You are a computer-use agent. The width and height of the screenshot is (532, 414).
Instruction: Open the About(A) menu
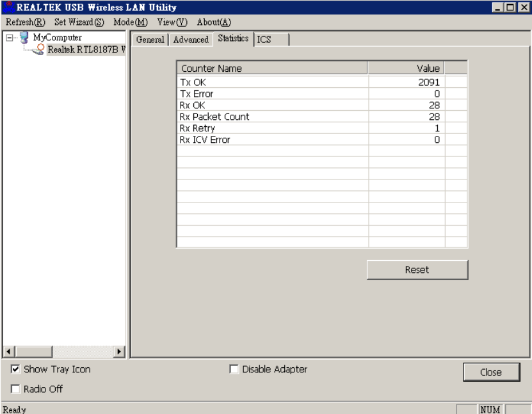click(214, 22)
